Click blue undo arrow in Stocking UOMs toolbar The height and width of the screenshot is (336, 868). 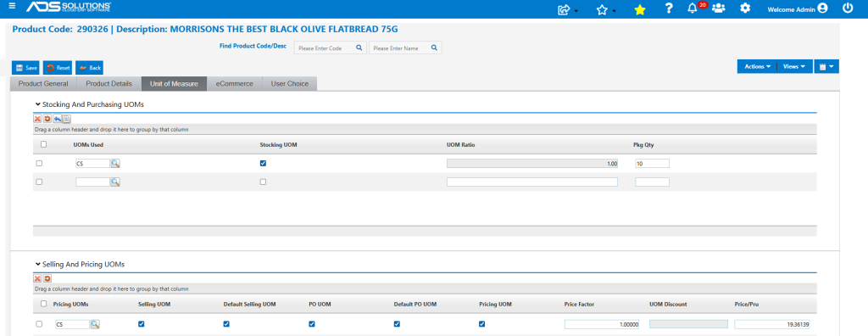(57, 119)
